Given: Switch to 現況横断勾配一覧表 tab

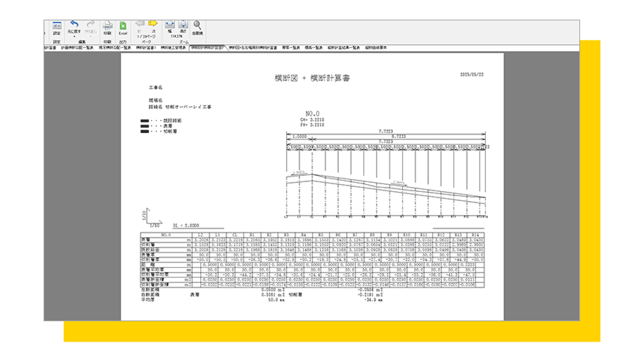Looking at the screenshot, I should 115,48.
